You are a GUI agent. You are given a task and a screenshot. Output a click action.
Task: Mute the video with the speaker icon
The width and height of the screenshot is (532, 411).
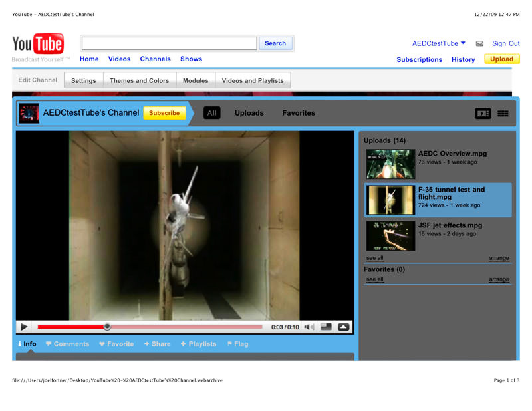click(x=309, y=327)
